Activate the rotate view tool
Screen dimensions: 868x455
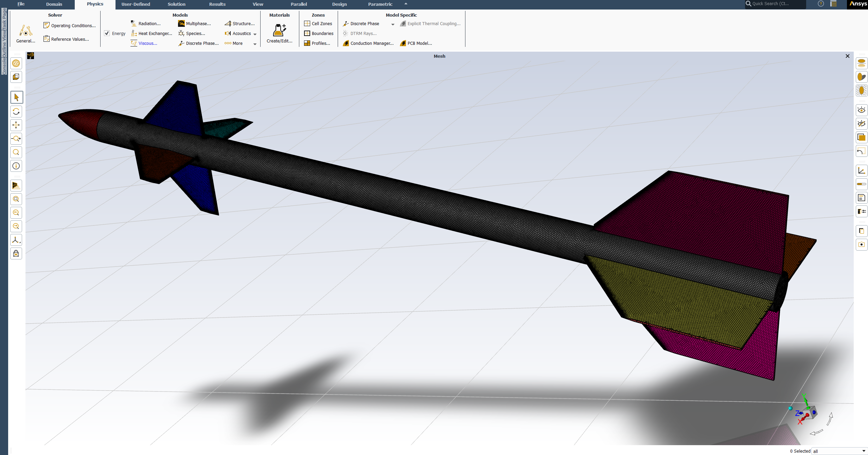tap(16, 111)
